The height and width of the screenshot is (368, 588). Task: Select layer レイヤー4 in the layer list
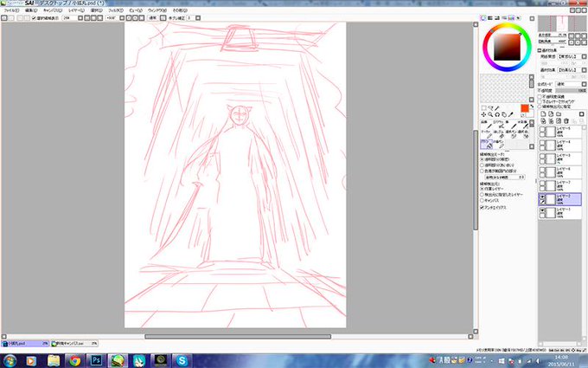coord(560,145)
